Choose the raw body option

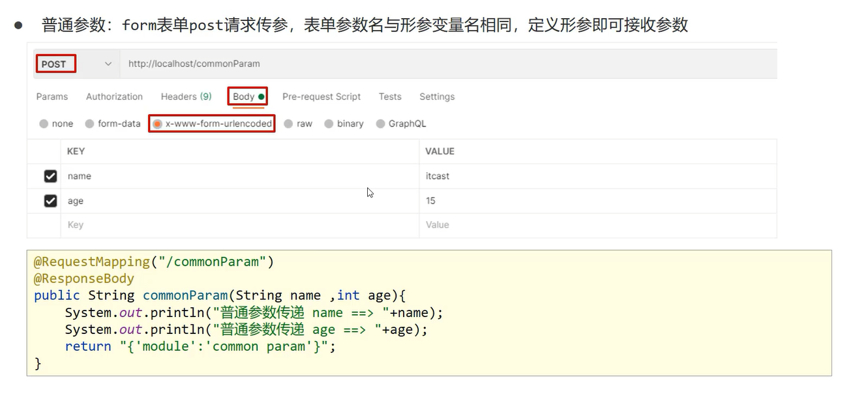[x=288, y=124]
